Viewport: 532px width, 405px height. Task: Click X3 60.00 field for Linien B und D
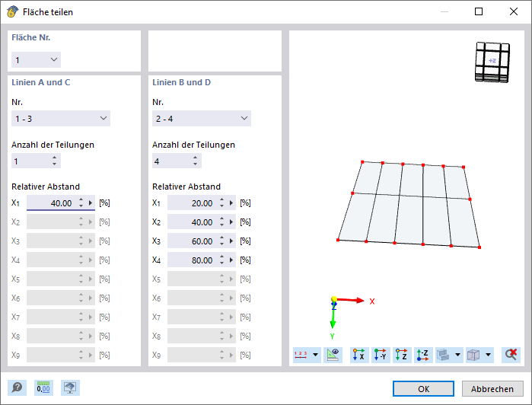tap(193, 241)
